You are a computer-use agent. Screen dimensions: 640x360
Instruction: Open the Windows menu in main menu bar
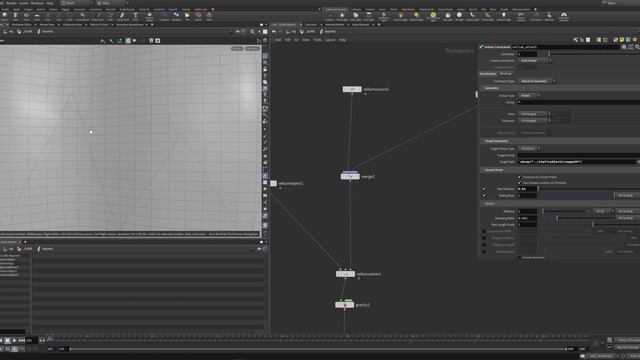(37, 3)
